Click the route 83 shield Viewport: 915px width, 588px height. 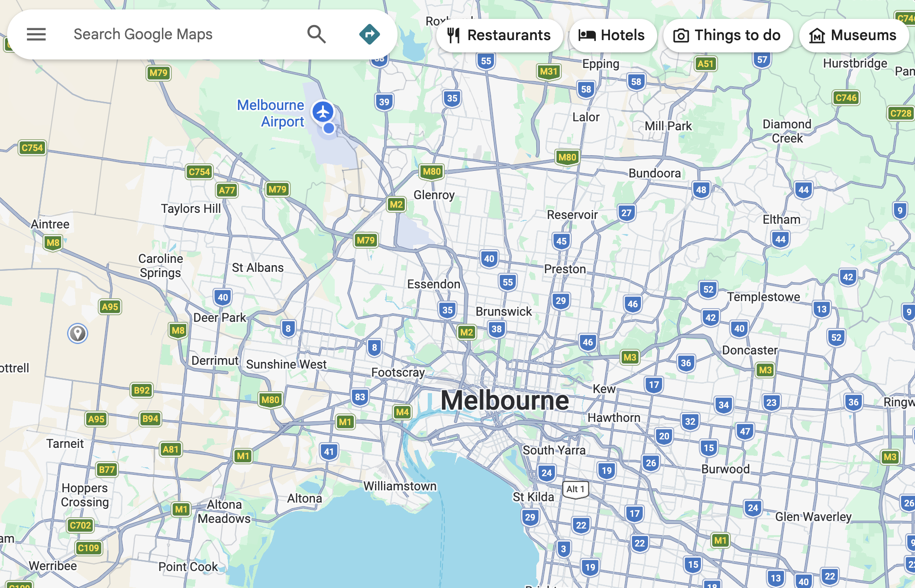pos(360,397)
